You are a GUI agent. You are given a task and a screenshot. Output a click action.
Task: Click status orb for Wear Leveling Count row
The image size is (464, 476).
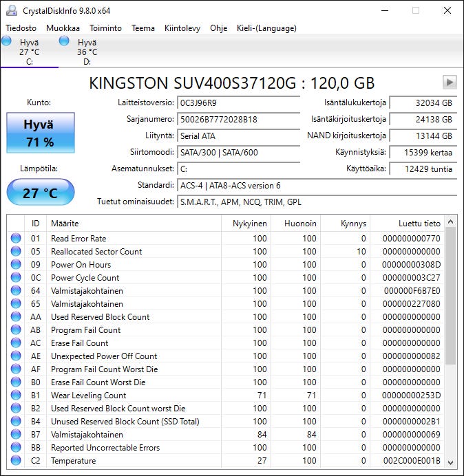point(16,395)
